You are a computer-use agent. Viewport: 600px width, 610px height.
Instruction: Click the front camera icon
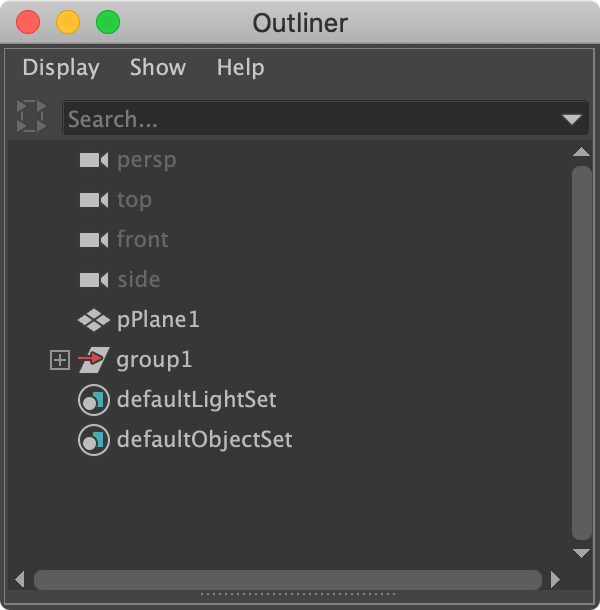coord(93,240)
